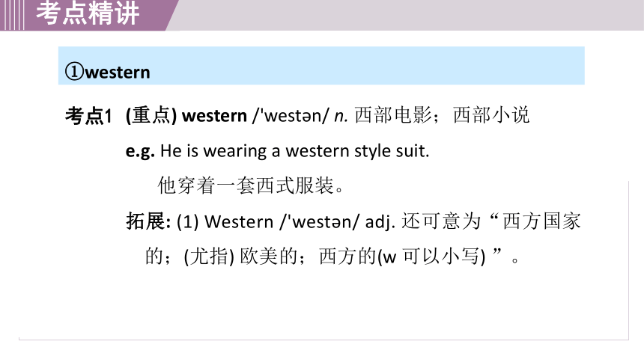The width and height of the screenshot is (644, 362).
Task: Click the 考点精讲 header title
Action: (x=88, y=13)
